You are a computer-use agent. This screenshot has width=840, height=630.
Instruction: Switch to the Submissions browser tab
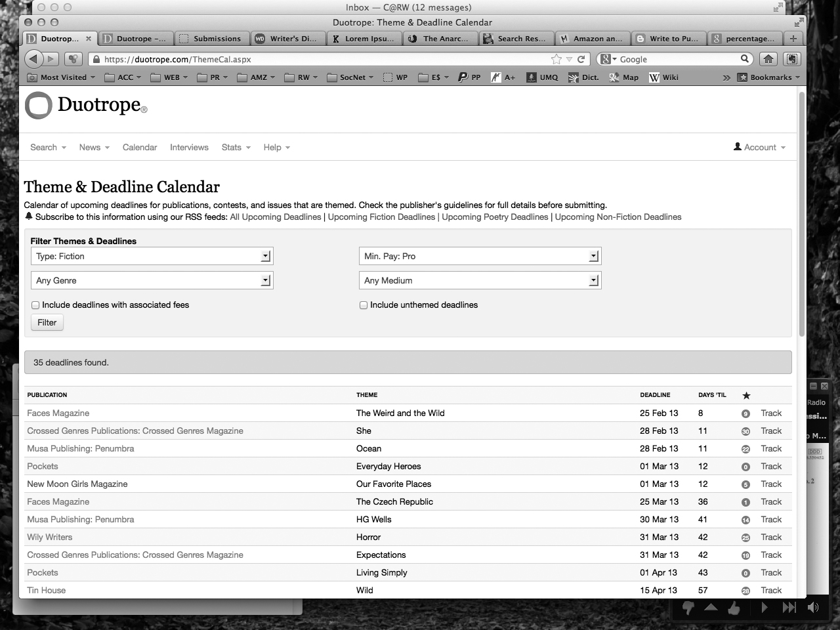212,39
